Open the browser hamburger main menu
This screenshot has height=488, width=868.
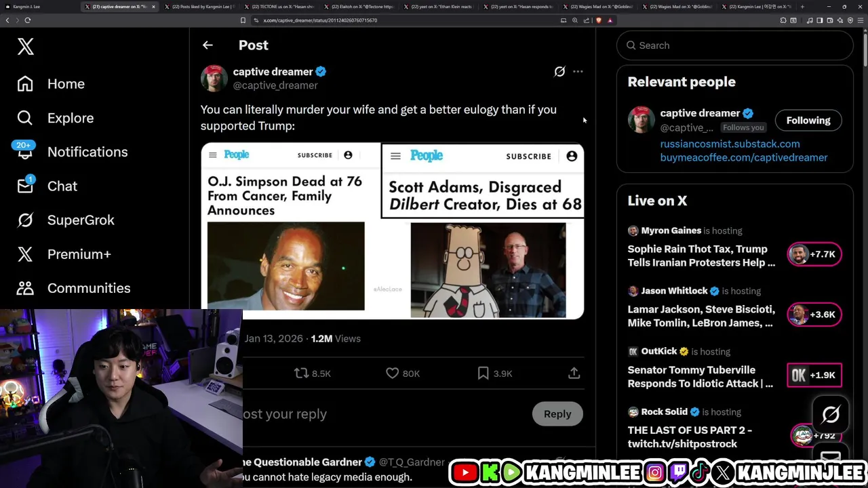click(x=861, y=20)
